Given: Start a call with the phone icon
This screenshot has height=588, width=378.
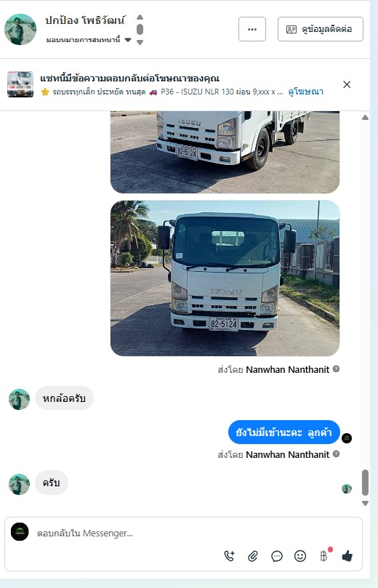Looking at the screenshot, I should click(x=230, y=556).
